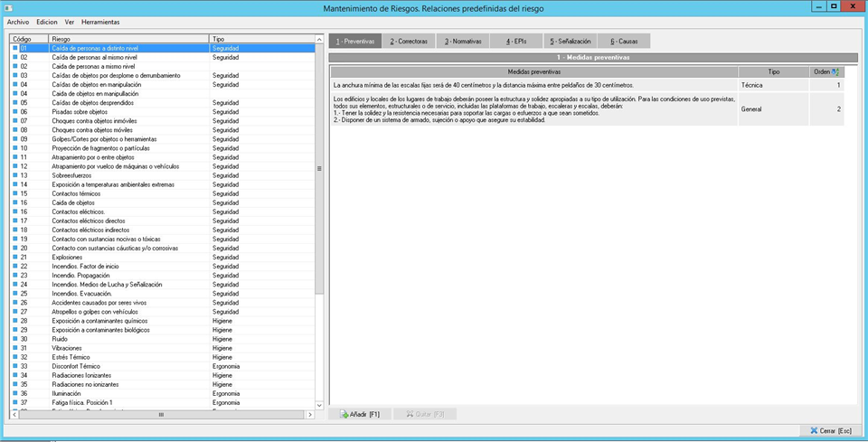Screen dimensions: 868x442
Task: Click the Tipo header in measures table
Action: point(773,72)
